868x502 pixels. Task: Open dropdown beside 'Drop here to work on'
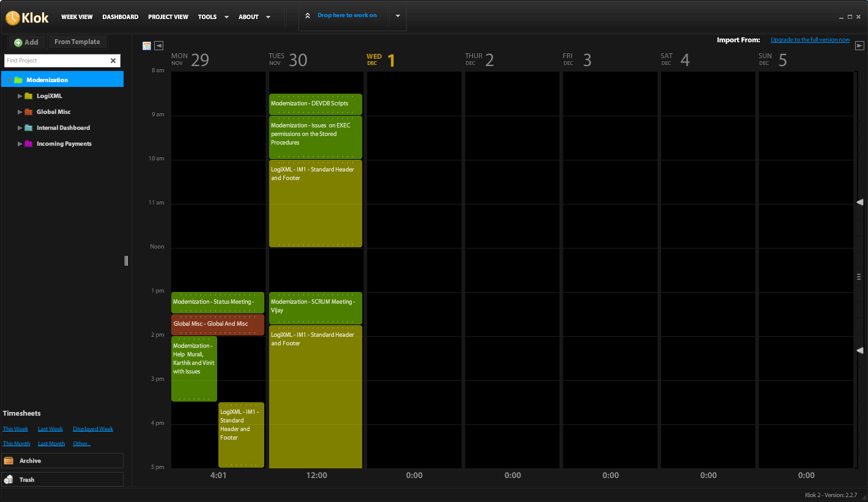point(398,16)
